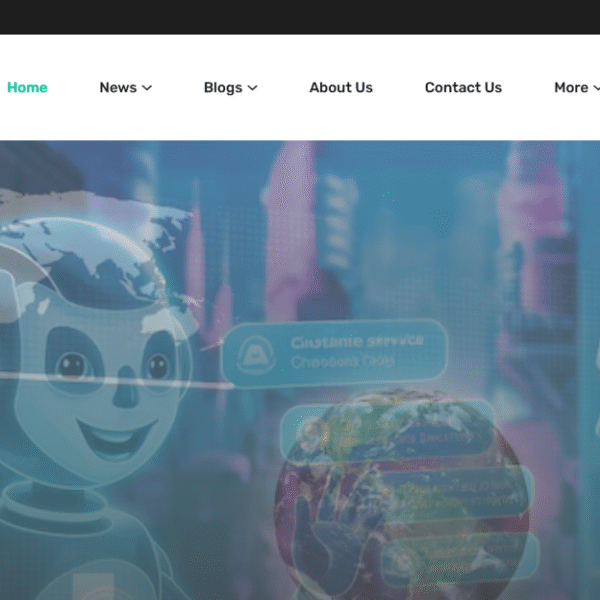Expand the Blogs dropdown chevron
Viewport: 600px width, 600px height.
pos(253,88)
